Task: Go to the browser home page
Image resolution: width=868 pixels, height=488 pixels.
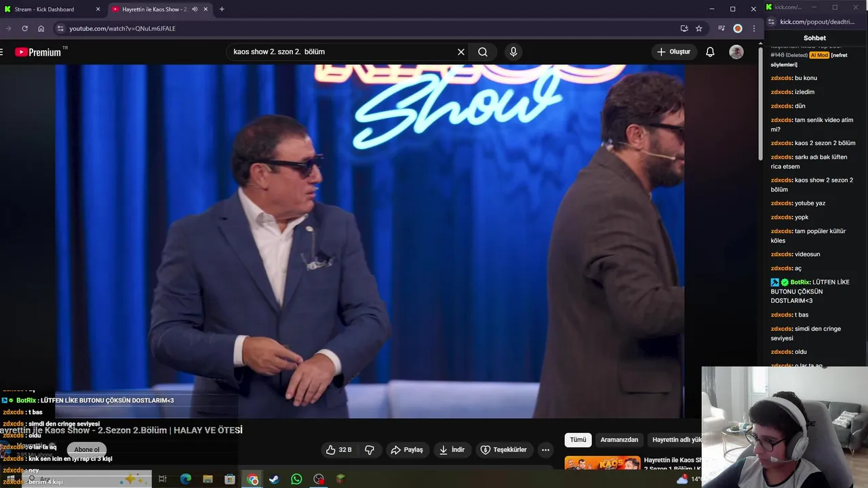Action: 41,28
